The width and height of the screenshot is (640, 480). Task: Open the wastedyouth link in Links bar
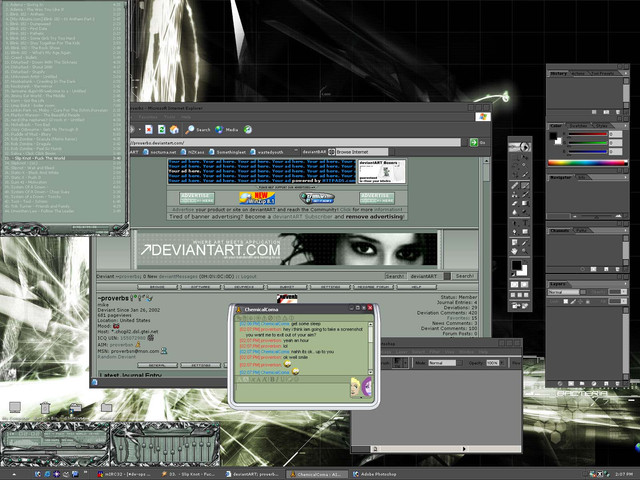pyautogui.click(x=267, y=152)
